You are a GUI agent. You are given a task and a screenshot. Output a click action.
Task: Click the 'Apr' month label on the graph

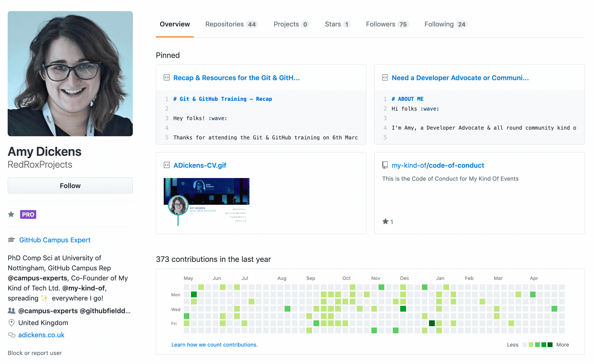click(534, 278)
